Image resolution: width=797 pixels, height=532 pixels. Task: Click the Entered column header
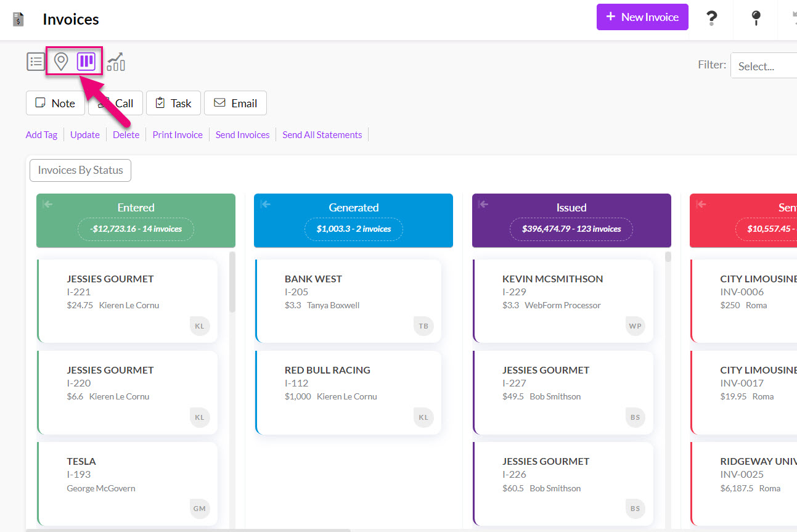point(136,221)
